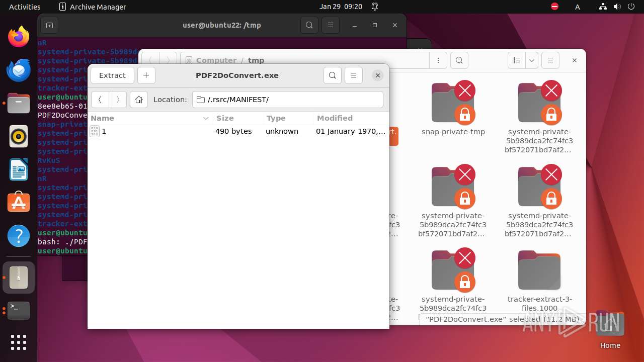Open Terminal hamburger menu

point(330,25)
